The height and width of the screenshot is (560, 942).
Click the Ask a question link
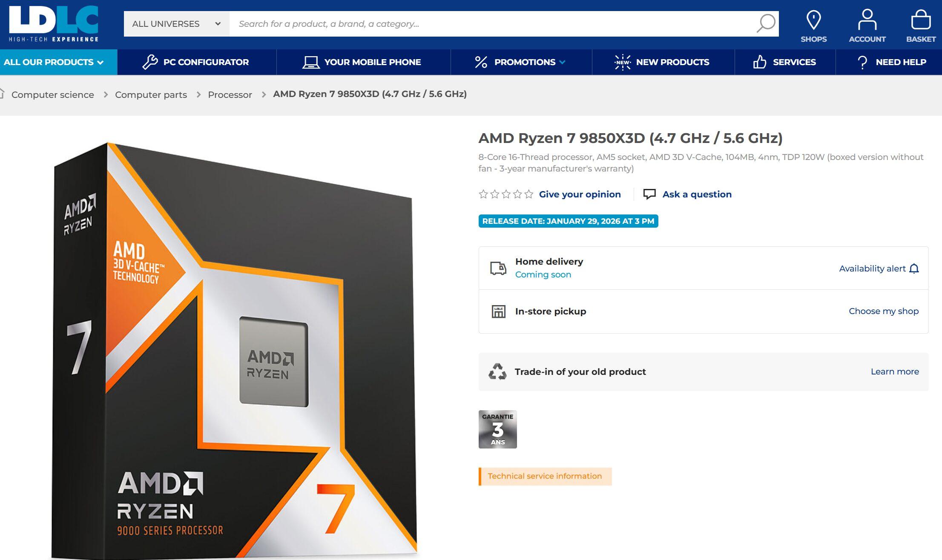click(696, 194)
